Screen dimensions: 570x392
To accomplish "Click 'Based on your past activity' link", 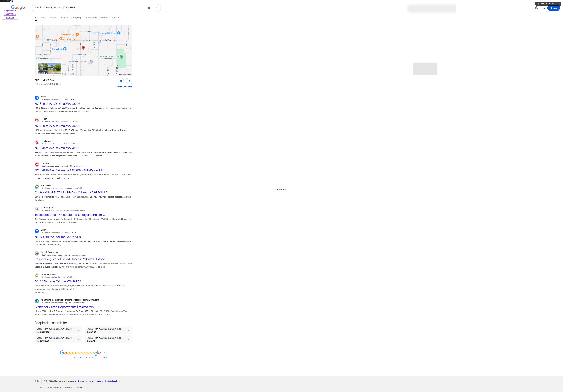I will (91, 381).
